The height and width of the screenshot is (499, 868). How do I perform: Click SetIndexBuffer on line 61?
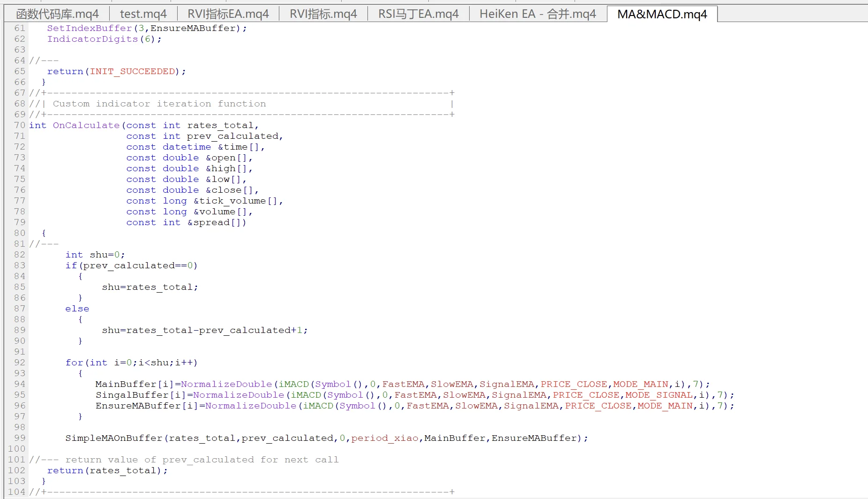coord(90,28)
